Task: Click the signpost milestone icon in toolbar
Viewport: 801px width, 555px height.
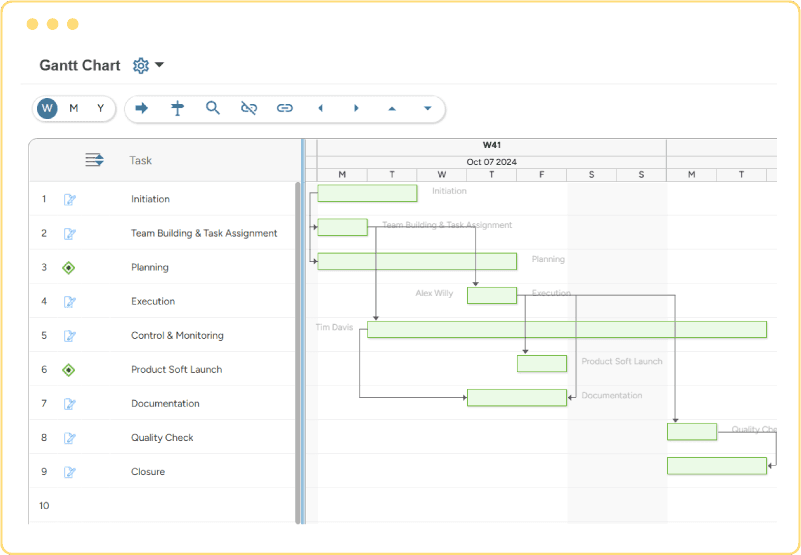Action: (177, 108)
